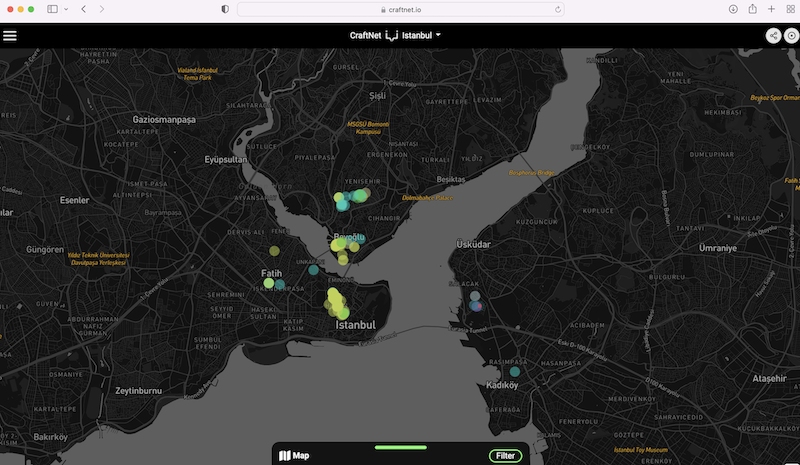Viewport: 800px width, 465px height.
Task: Click the Vialand Istanbul Tema Park label
Action: pos(197,74)
